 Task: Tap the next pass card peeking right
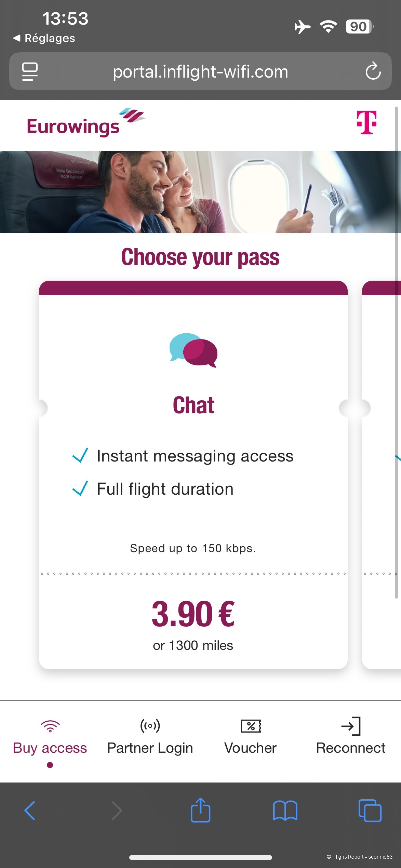click(x=381, y=475)
